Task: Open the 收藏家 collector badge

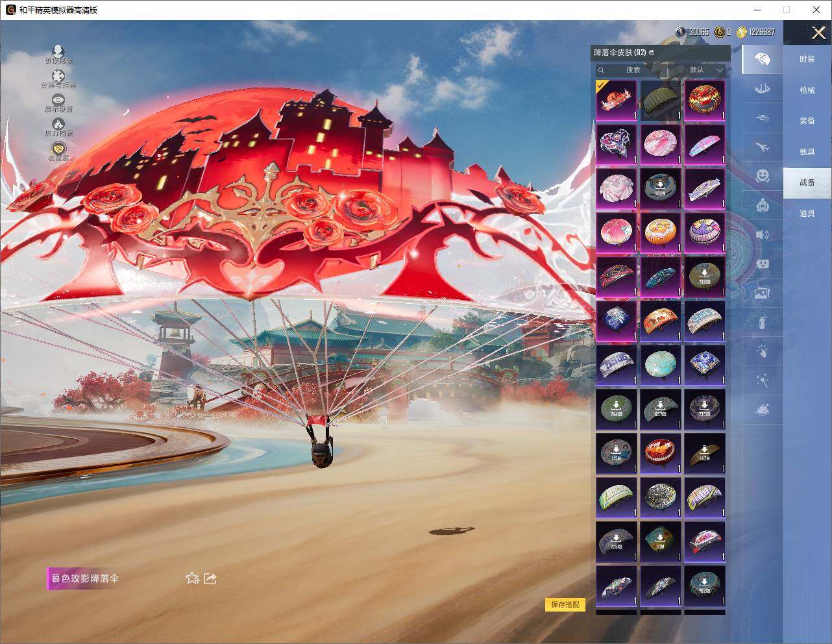Action: (x=58, y=150)
